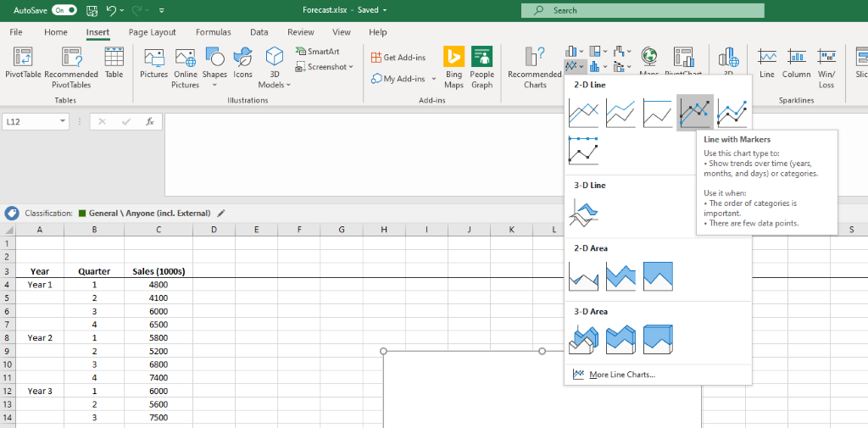Select cell C4 containing 4800
This screenshot has height=428, width=868.
(158, 285)
